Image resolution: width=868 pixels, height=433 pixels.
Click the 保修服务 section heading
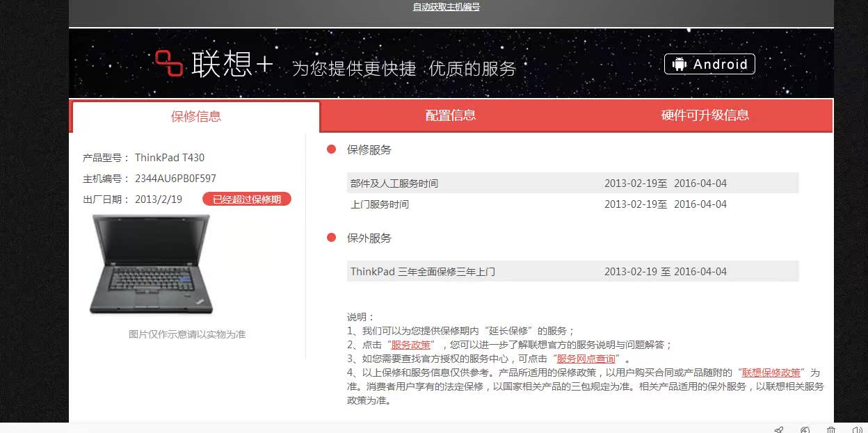(369, 149)
